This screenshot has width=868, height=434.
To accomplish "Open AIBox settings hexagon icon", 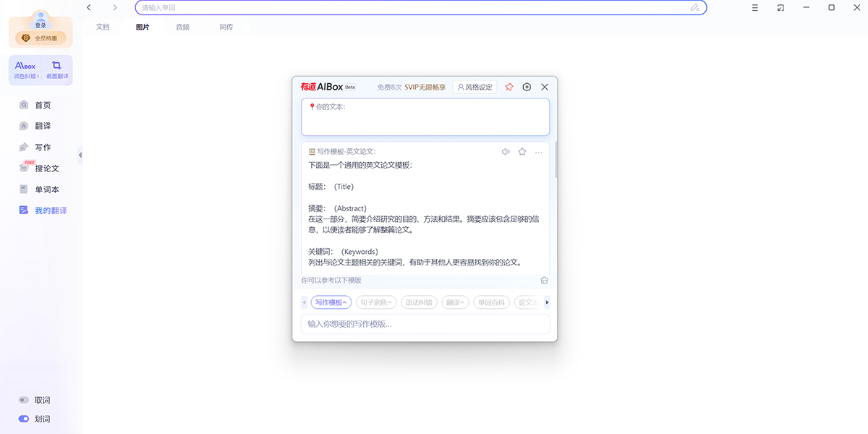I will (527, 87).
